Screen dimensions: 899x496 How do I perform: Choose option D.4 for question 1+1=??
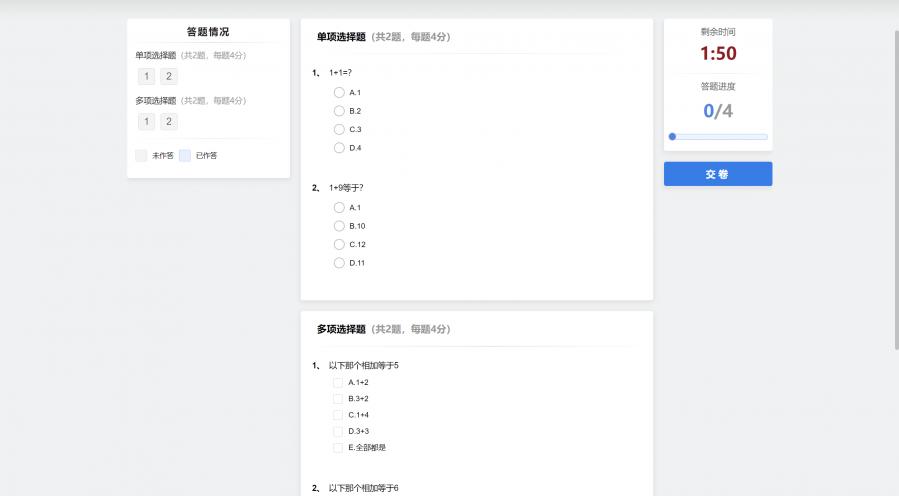click(x=339, y=148)
